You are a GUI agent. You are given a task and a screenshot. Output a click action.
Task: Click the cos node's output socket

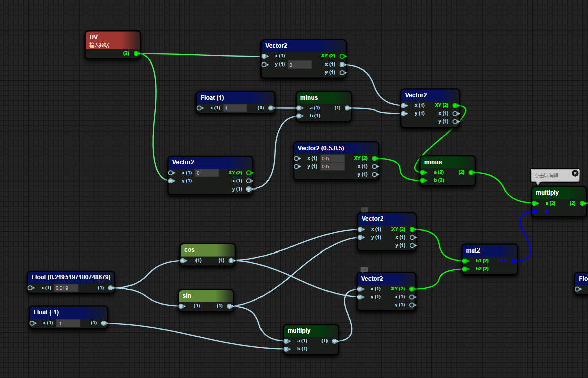click(231, 261)
